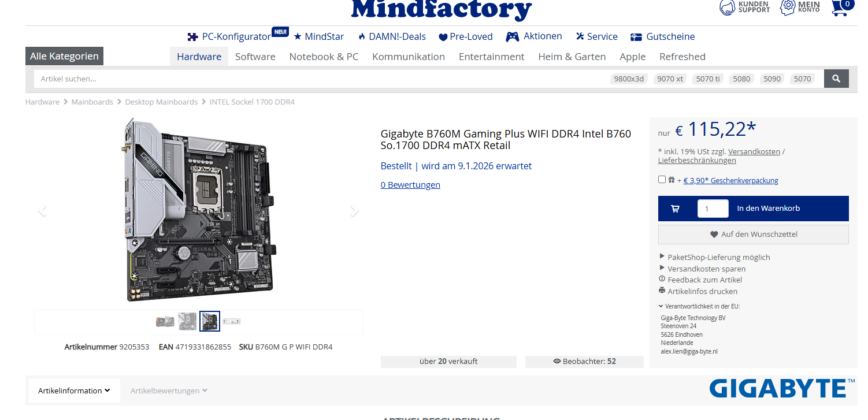This screenshot has height=420, width=868.
Task: Click the Feedback zum Artikel info icon
Action: pyautogui.click(x=662, y=279)
